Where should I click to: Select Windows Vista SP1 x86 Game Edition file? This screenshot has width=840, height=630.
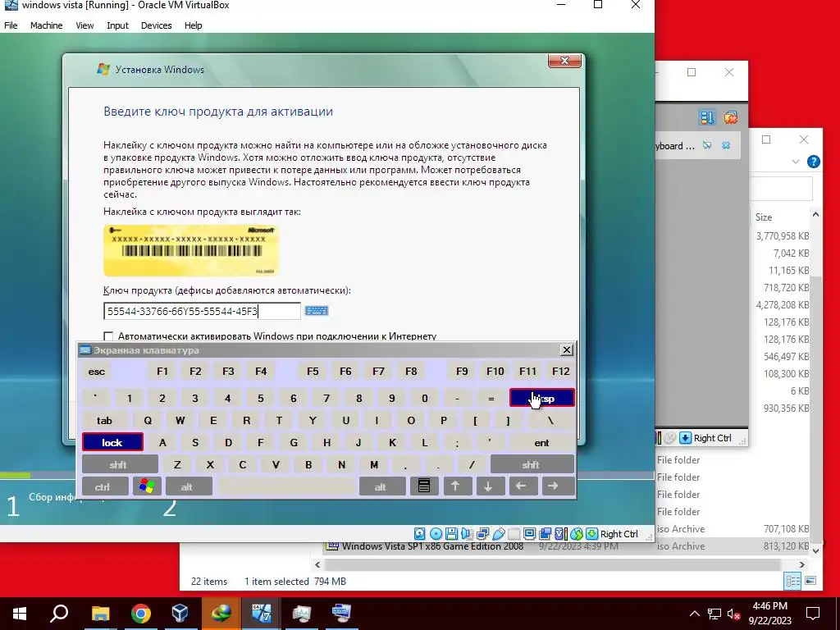coord(433,546)
